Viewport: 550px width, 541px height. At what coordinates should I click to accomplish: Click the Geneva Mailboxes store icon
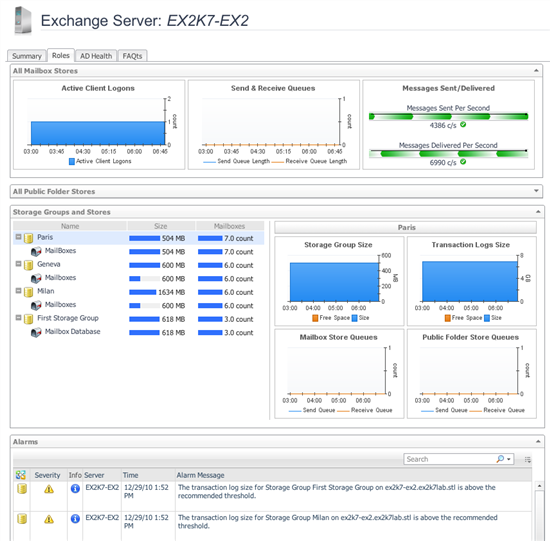pyautogui.click(x=36, y=278)
